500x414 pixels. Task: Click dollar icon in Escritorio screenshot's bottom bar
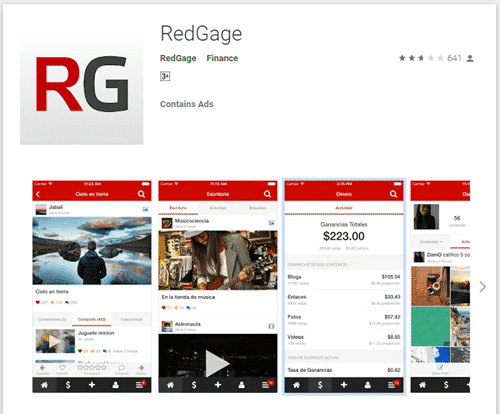point(194,385)
